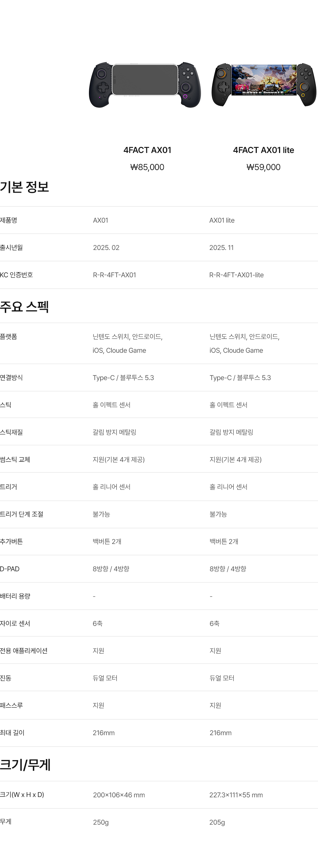Select the 200×106×46 mm dimensions value
The image size is (318, 868).
coord(119,795)
